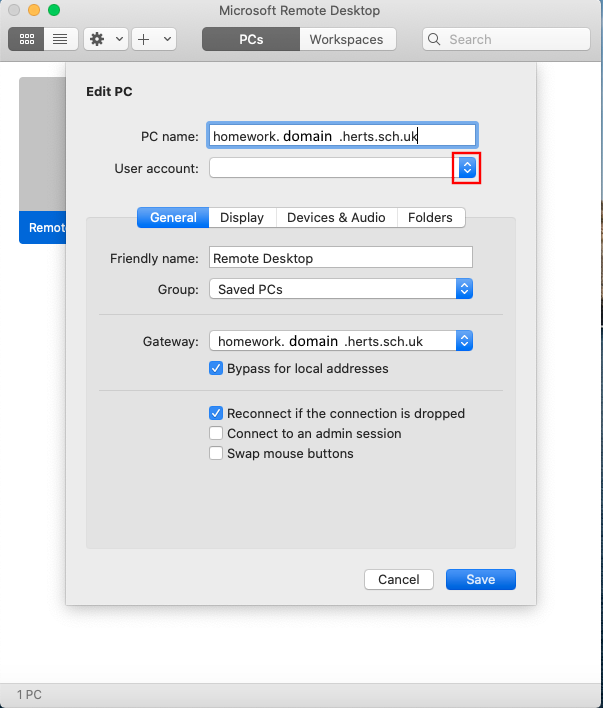This screenshot has width=603, height=708.
Task: Switch to grid view icon
Action: 26,39
